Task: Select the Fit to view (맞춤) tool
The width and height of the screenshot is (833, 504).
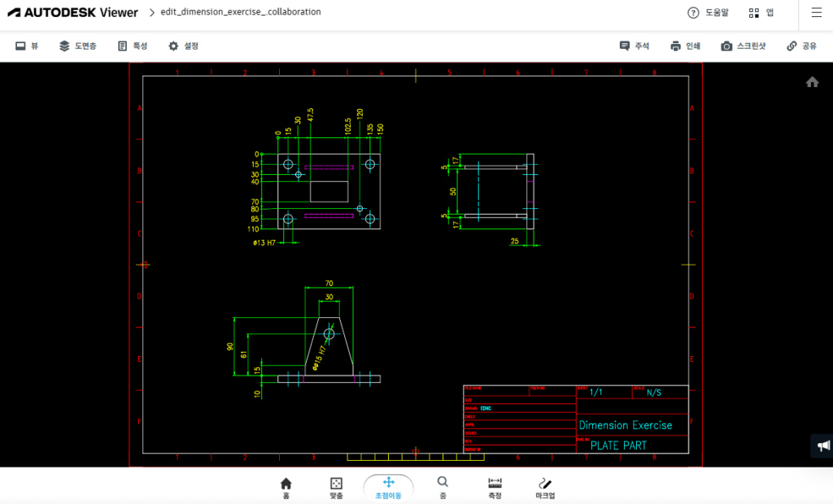Action: click(x=336, y=487)
